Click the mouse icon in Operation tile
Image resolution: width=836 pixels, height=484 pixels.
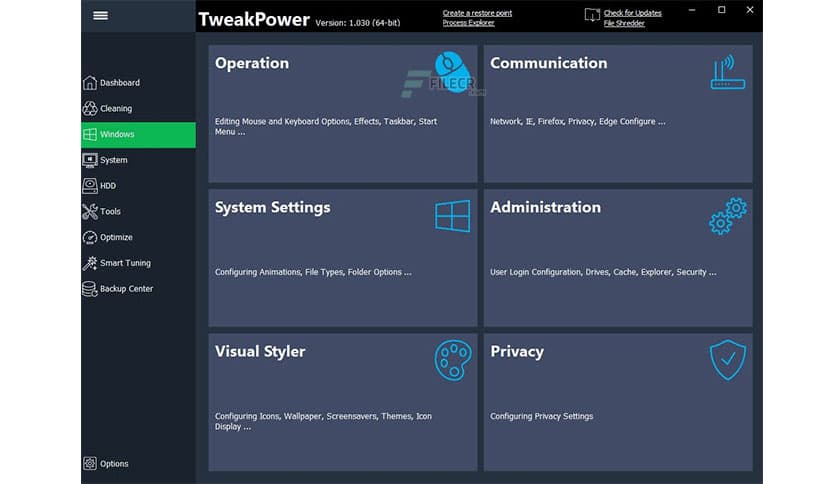(452, 71)
